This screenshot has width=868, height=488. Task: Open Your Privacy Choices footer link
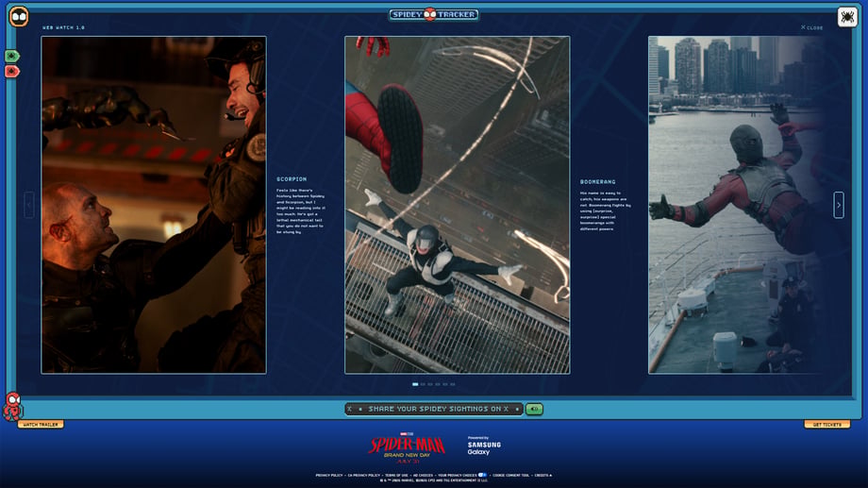click(x=462, y=476)
